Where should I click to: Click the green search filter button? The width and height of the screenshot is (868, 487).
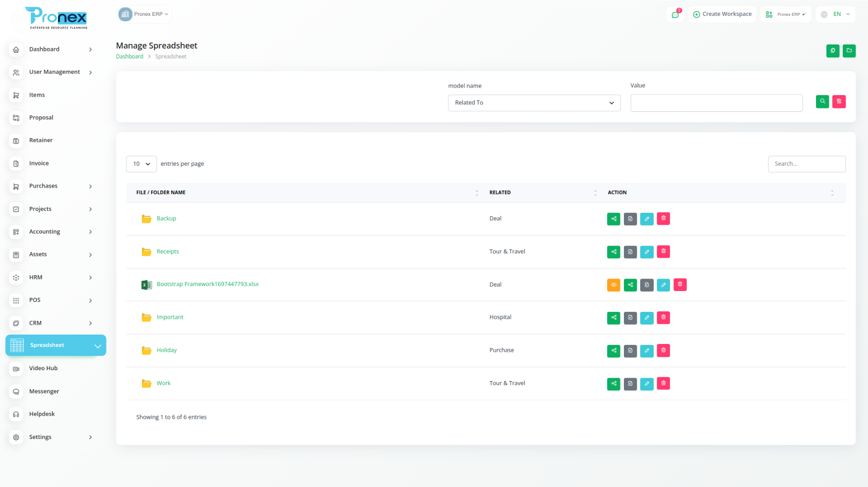click(x=822, y=101)
